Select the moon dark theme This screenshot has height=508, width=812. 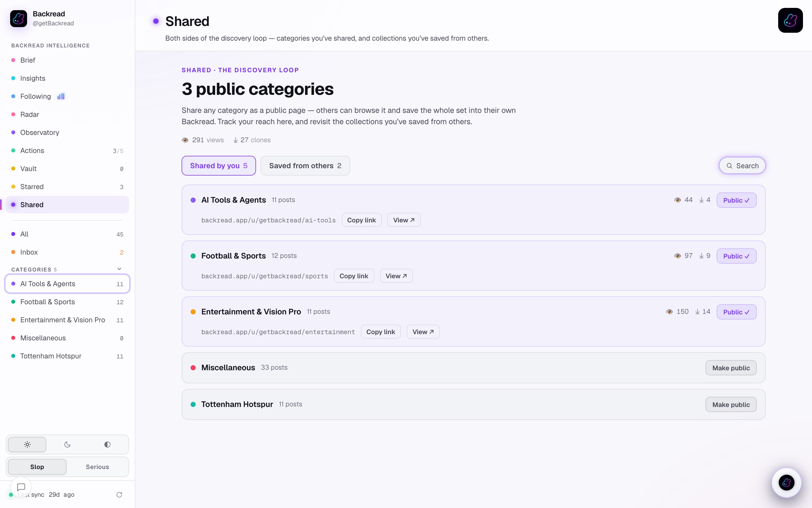pyautogui.click(x=67, y=444)
